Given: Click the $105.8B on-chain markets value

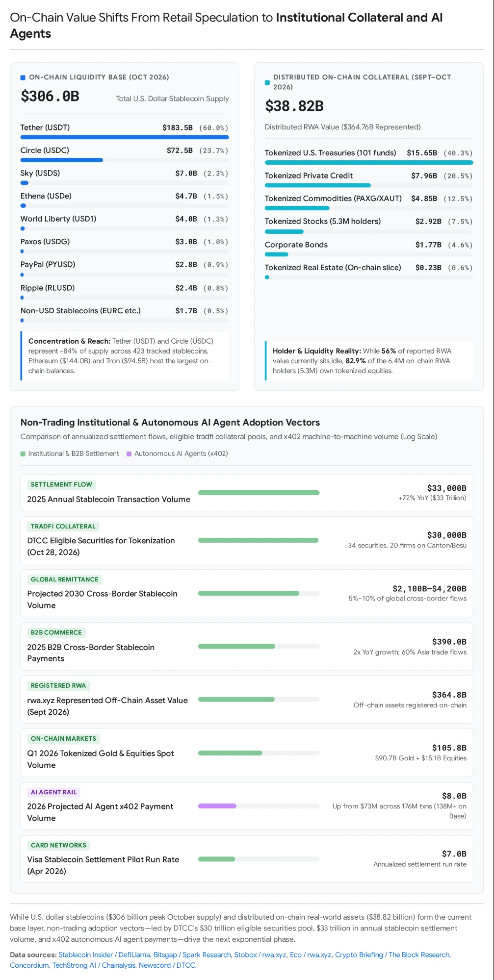Looking at the screenshot, I should tap(449, 748).
